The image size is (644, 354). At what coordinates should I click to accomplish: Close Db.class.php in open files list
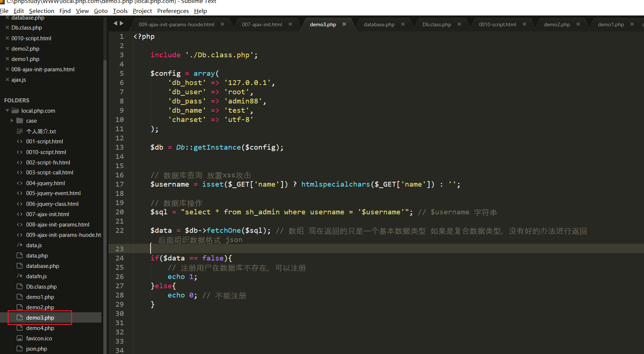(7, 28)
